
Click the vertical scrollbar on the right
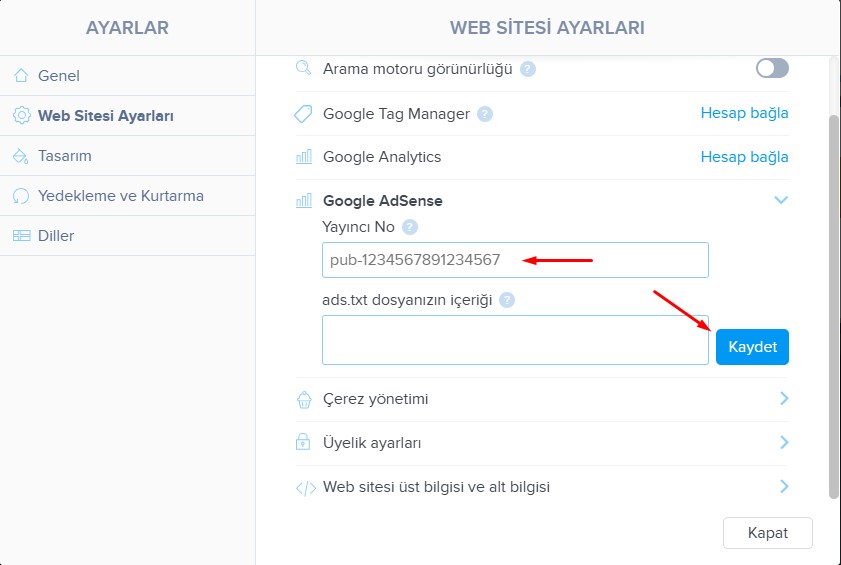[834, 300]
